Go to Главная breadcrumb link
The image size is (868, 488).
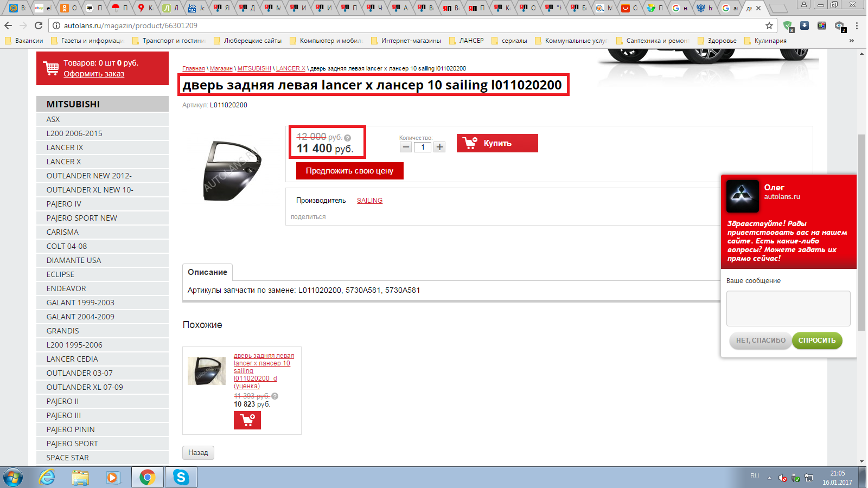pos(194,68)
